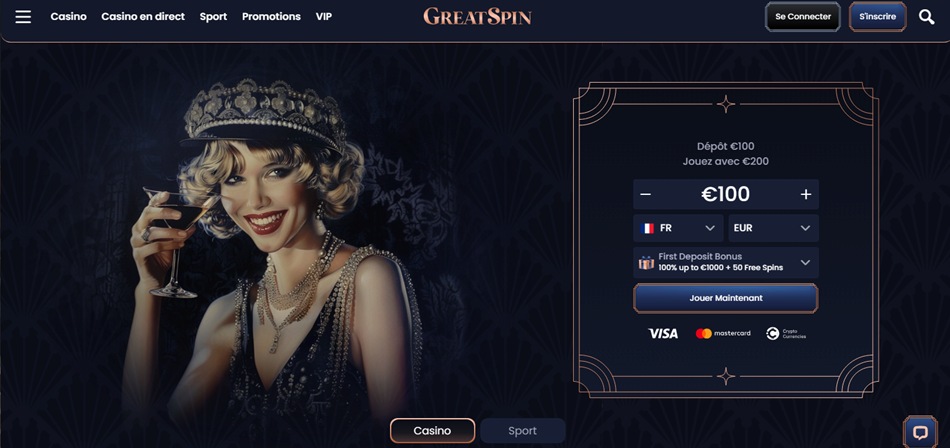Click the €100 deposit amount field
The width and height of the screenshot is (950, 448).
(x=726, y=194)
